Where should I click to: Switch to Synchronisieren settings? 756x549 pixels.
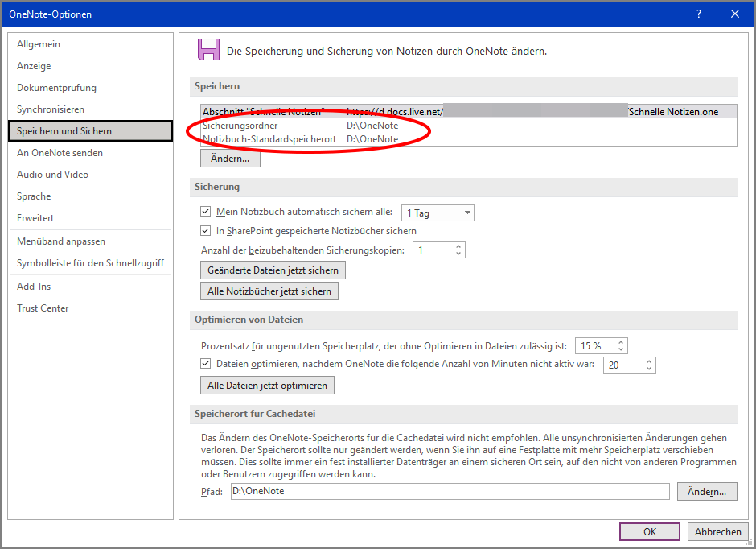[x=90, y=109]
